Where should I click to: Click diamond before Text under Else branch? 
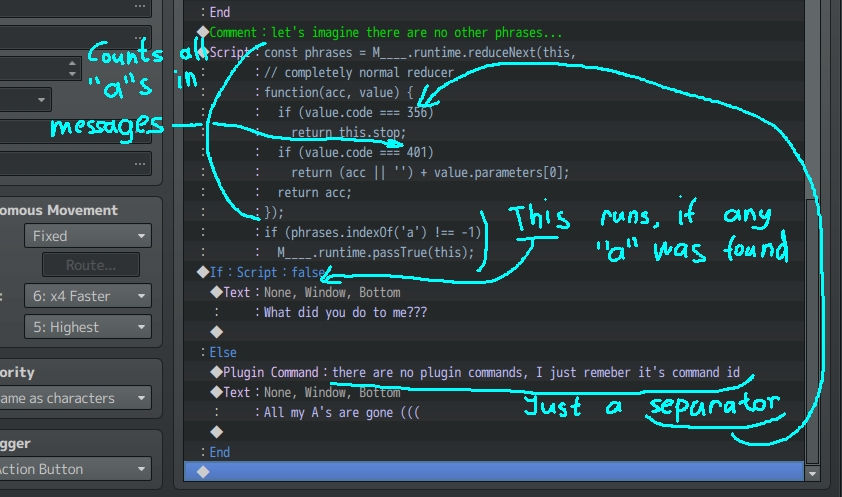point(216,392)
